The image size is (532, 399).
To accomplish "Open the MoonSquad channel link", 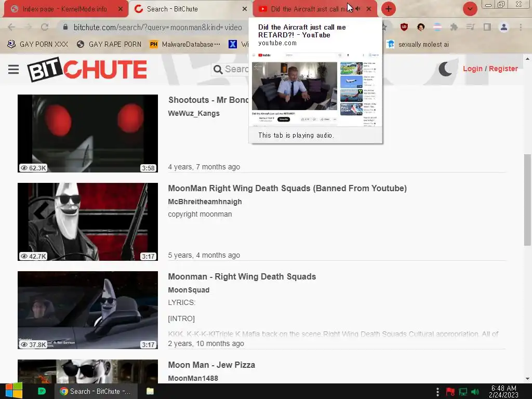I will (189, 290).
